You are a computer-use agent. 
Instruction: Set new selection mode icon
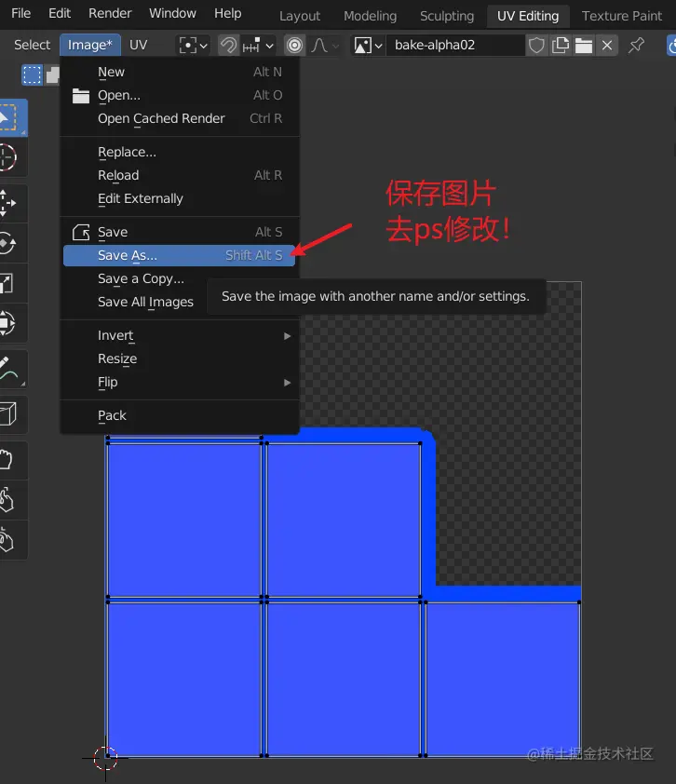click(32, 75)
